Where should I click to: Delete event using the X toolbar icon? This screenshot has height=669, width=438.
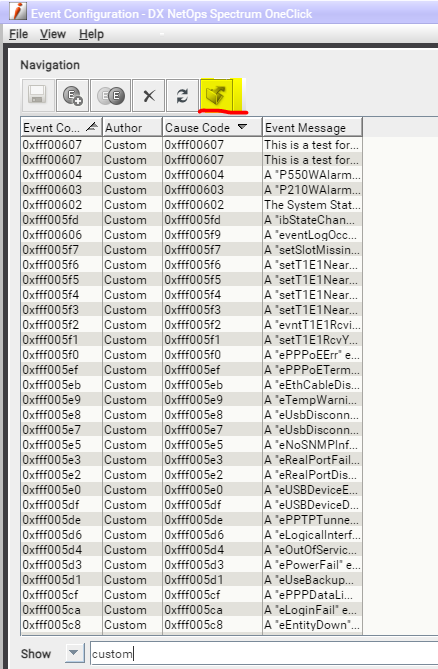148,95
